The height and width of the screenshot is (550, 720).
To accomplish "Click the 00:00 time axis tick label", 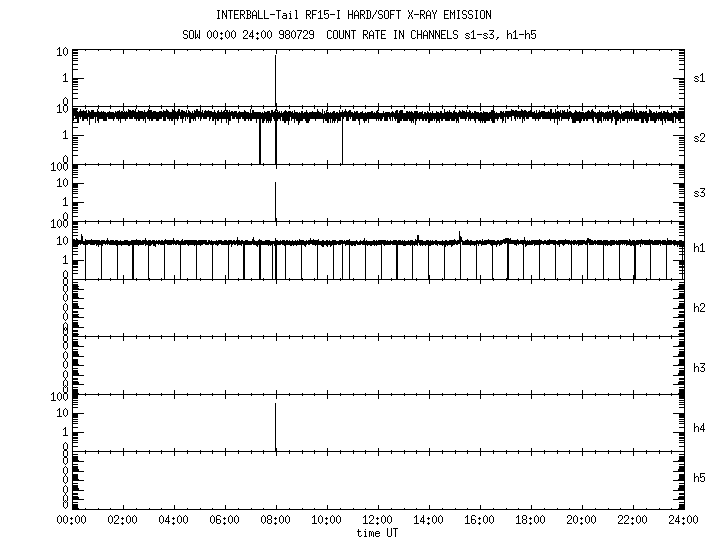I will [x=71, y=520].
